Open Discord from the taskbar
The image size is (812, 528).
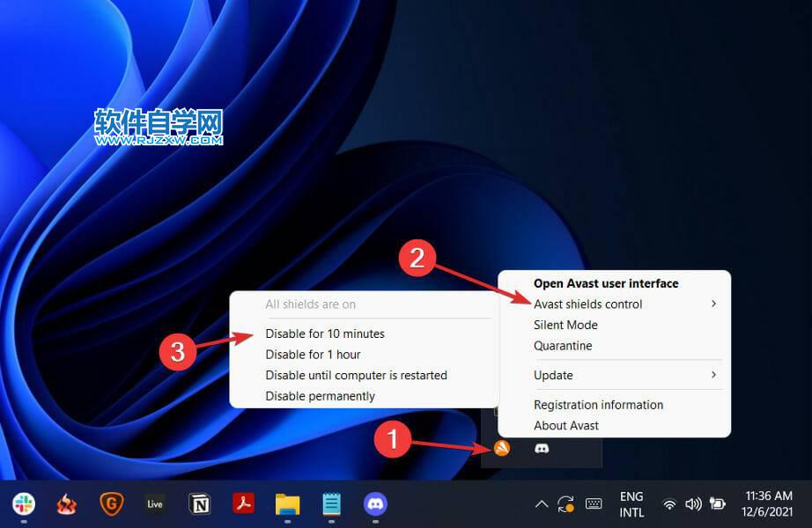(x=375, y=503)
